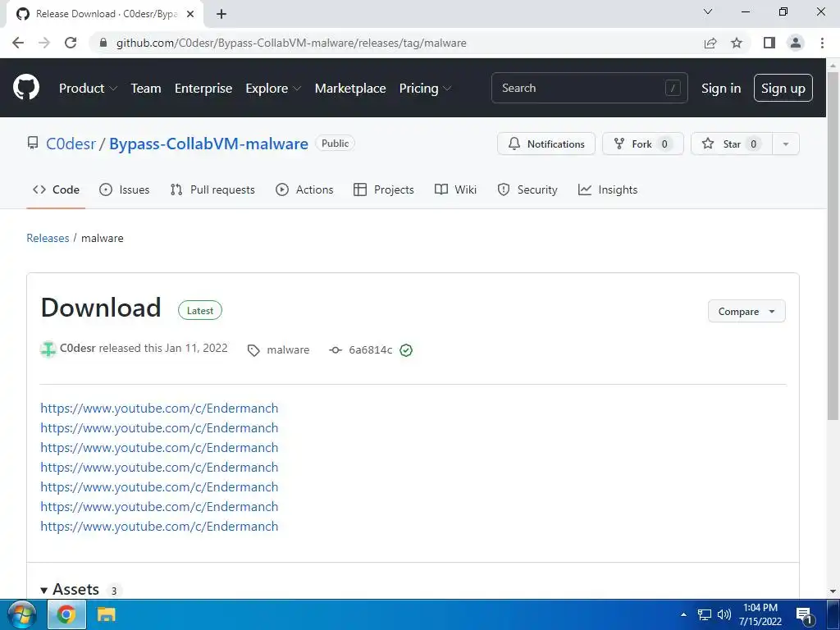
Task: Click the commit icon beside 6a6814c
Action: 336,350
